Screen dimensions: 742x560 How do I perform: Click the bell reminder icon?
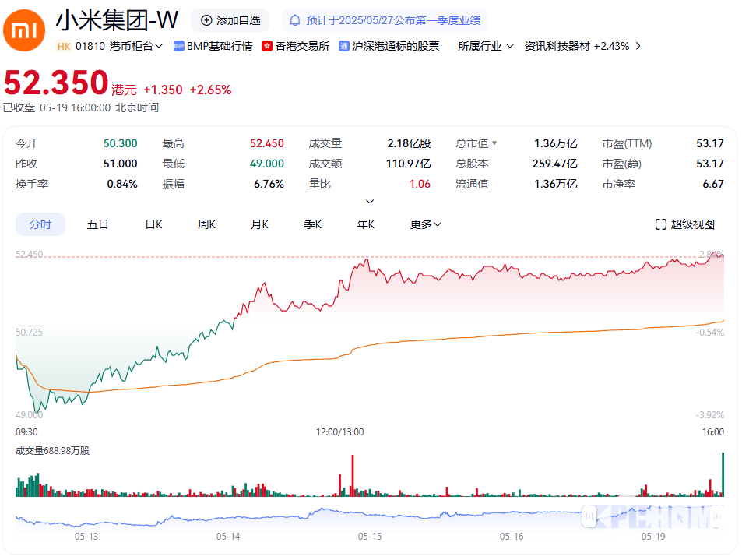(x=295, y=20)
